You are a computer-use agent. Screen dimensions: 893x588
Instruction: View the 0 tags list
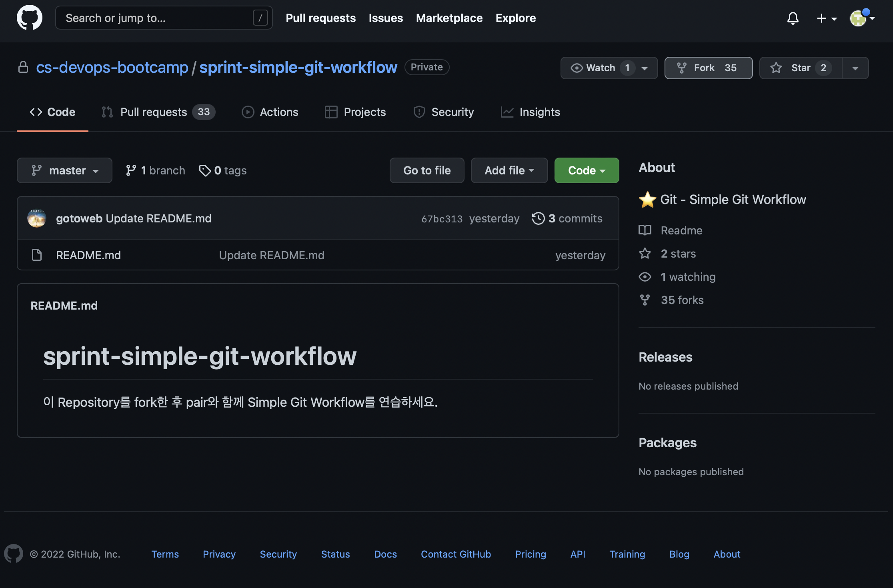tap(223, 170)
